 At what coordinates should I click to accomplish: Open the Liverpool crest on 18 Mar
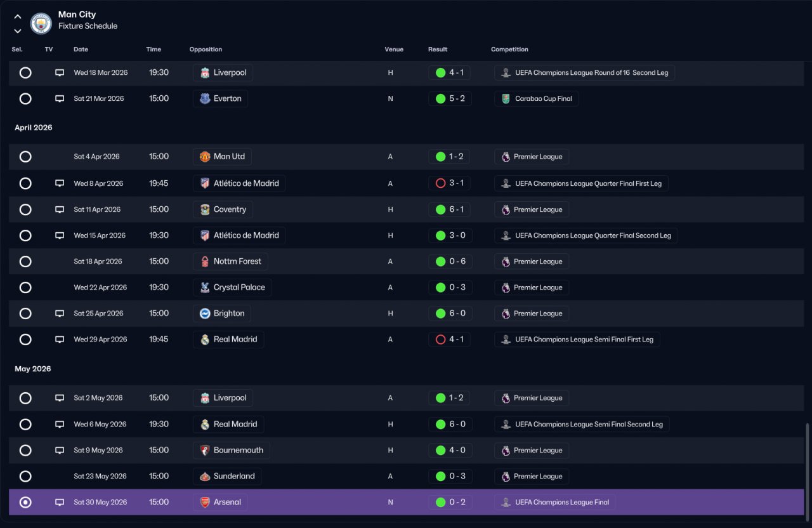(x=205, y=73)
